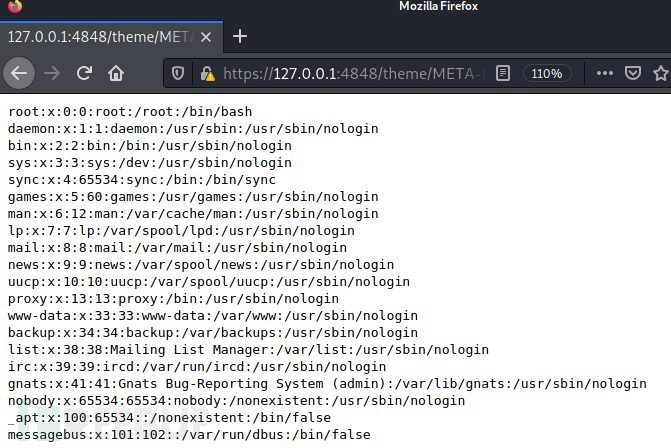Viewport: 671px width, 448px height.
Task: Open the page actions three-dot menu
Action: (605, 73)
